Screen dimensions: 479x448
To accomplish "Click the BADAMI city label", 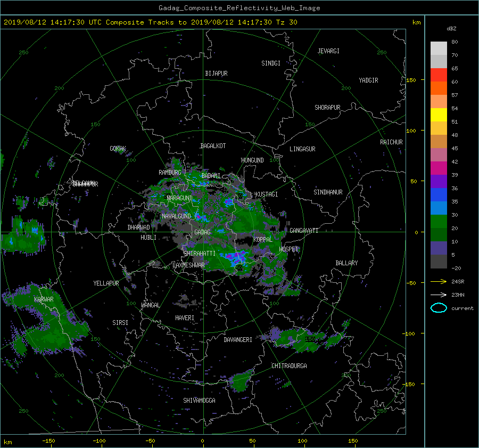I will pyautogui.click(x=211, y=176).
